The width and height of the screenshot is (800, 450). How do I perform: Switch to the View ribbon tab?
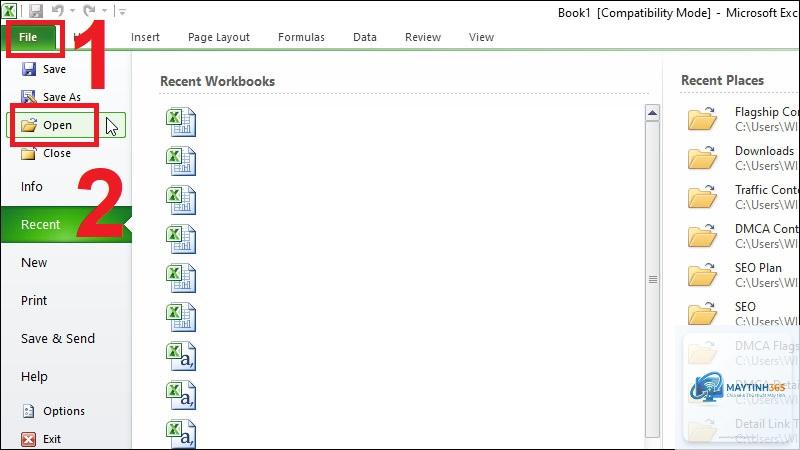pos(482,37)
